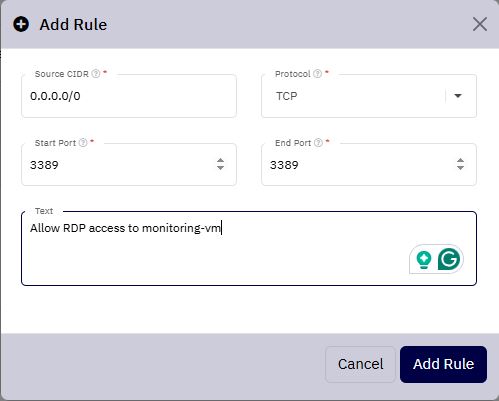Click the Cancel button

point(360,364)
